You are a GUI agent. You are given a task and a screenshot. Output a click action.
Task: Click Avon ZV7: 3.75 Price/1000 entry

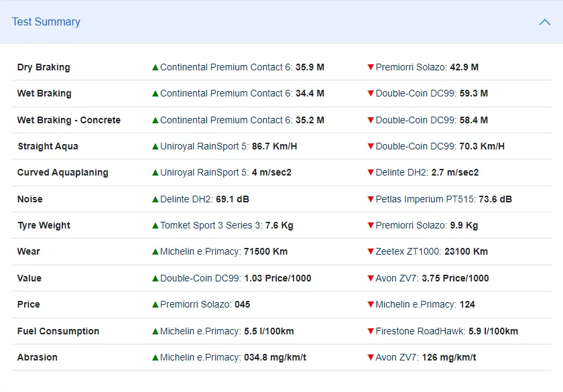pos(432,278)
